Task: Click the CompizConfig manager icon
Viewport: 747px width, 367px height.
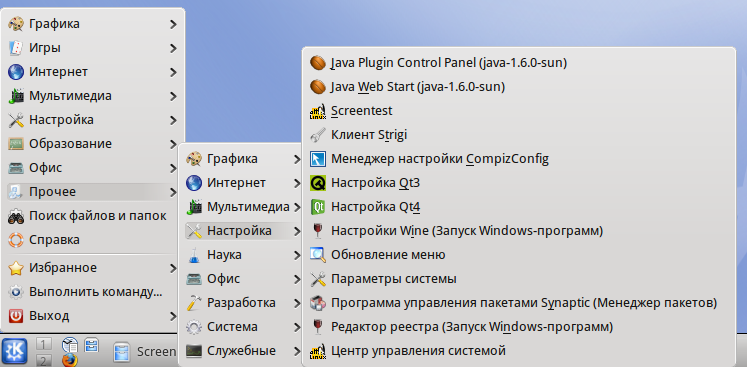Action: coord(317,159)
